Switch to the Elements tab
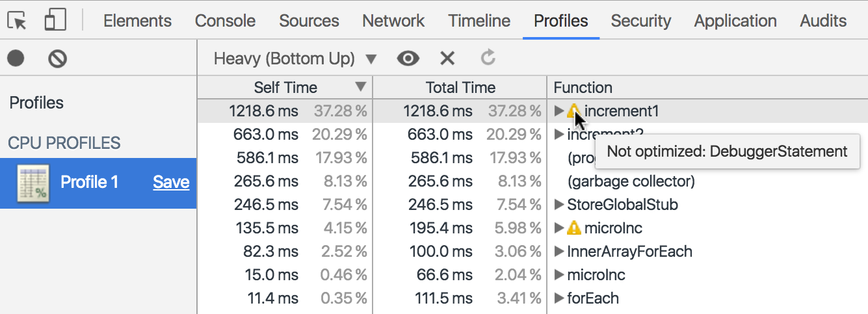 [137, 21]
